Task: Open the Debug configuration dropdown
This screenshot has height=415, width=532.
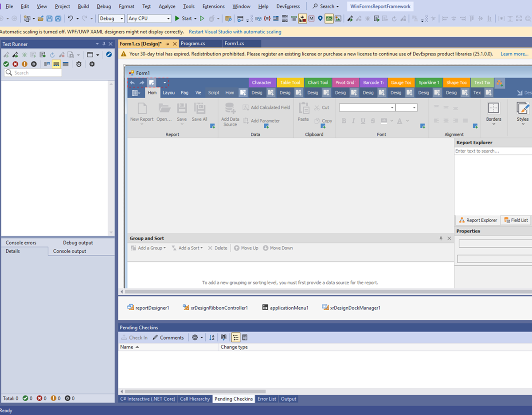Action: [111, 19]
